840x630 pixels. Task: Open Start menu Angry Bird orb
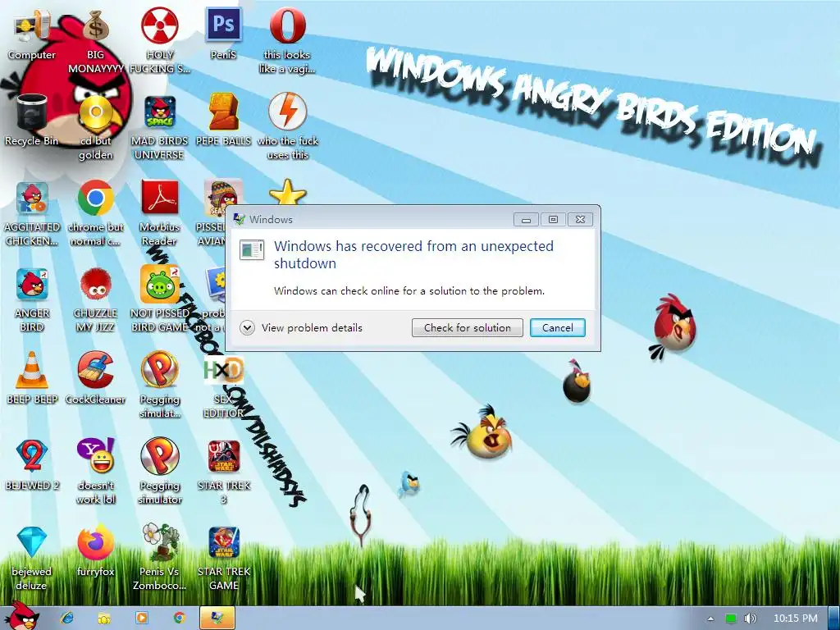click(x=21, y=616)
